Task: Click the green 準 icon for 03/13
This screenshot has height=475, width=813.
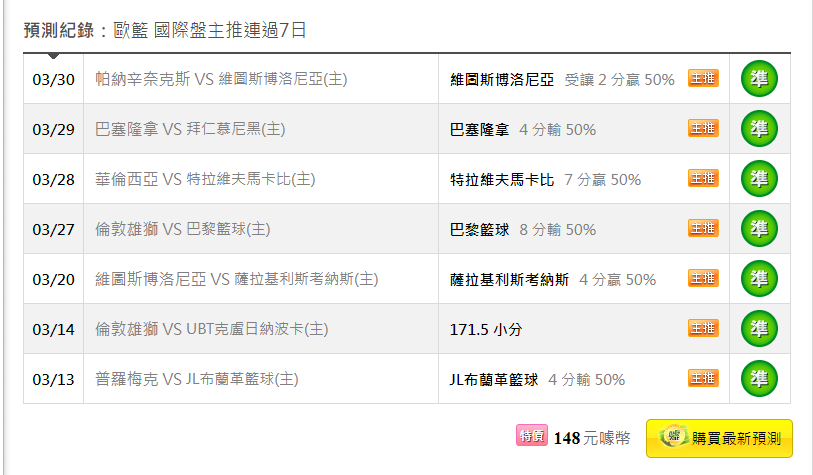Action: (759, 379)
